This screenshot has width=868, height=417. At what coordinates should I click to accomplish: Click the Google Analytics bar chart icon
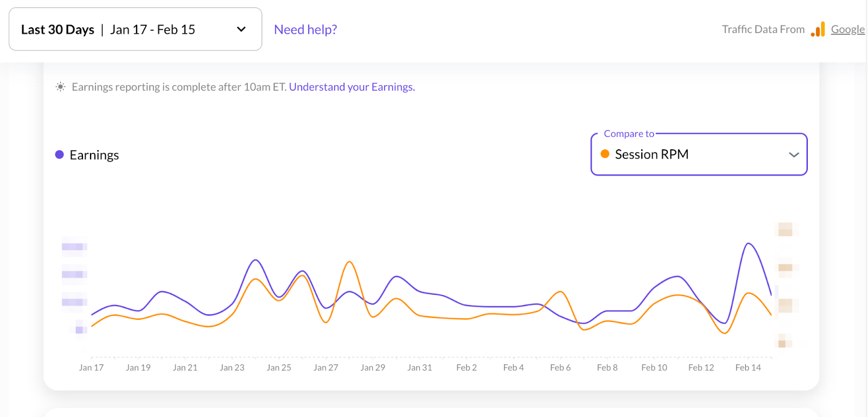coord(818,29)
